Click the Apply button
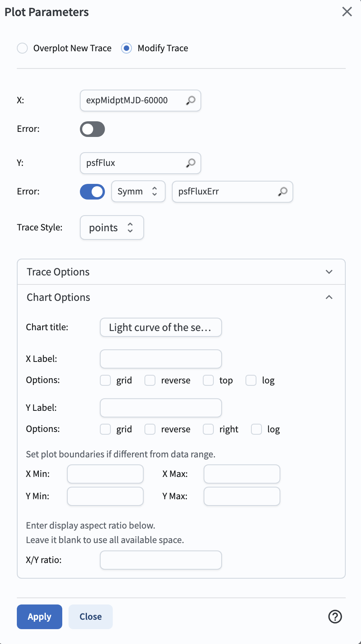Screen dimensions: 361x644 point(40,617)
